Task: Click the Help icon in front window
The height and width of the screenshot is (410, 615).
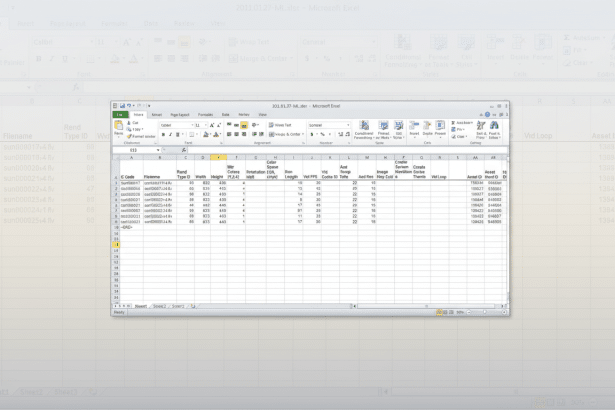Action: (x=487, y=115)
